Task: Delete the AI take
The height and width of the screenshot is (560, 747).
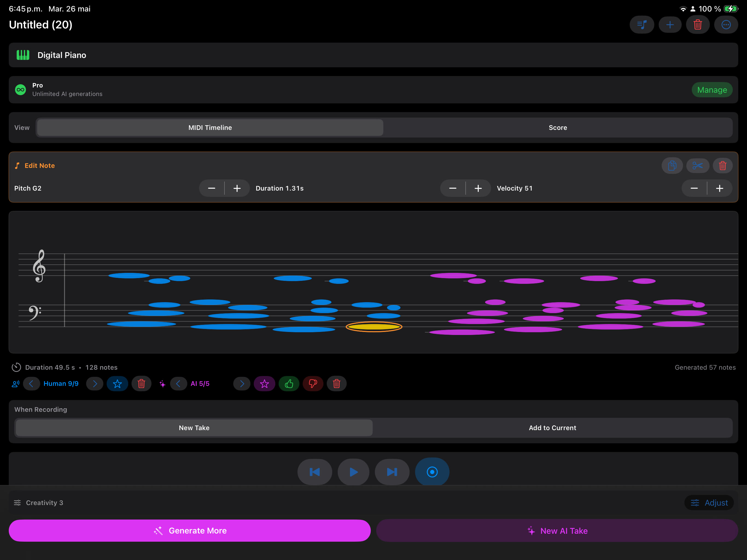Action: (x=336, y=384)
